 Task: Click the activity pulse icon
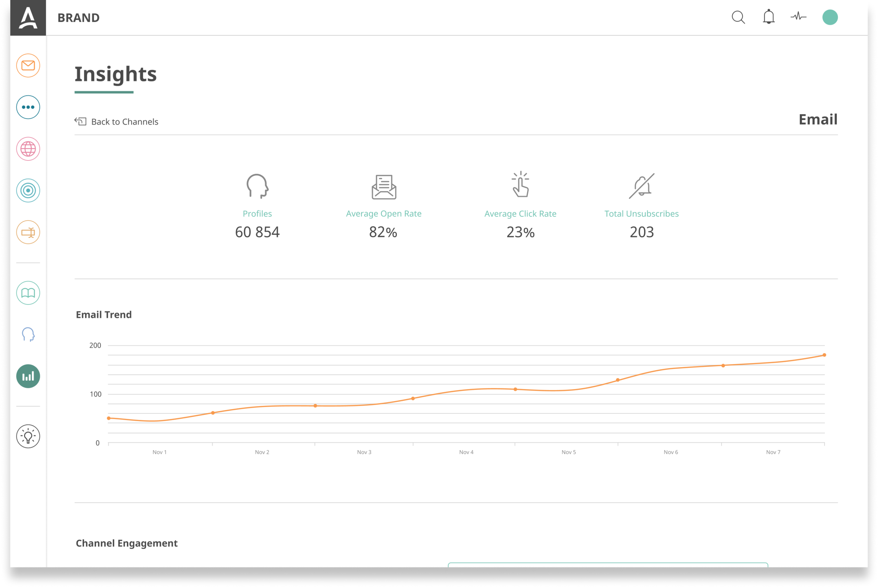tap(799, 17)
